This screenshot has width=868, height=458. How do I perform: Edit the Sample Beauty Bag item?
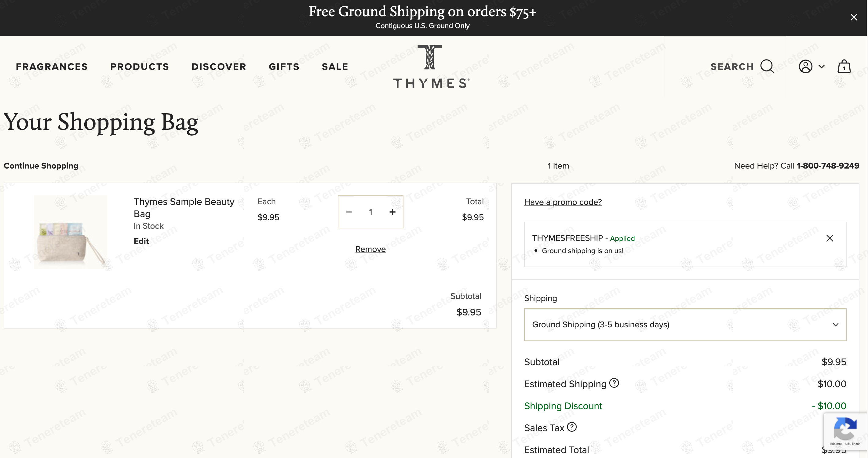click(141, 241)
